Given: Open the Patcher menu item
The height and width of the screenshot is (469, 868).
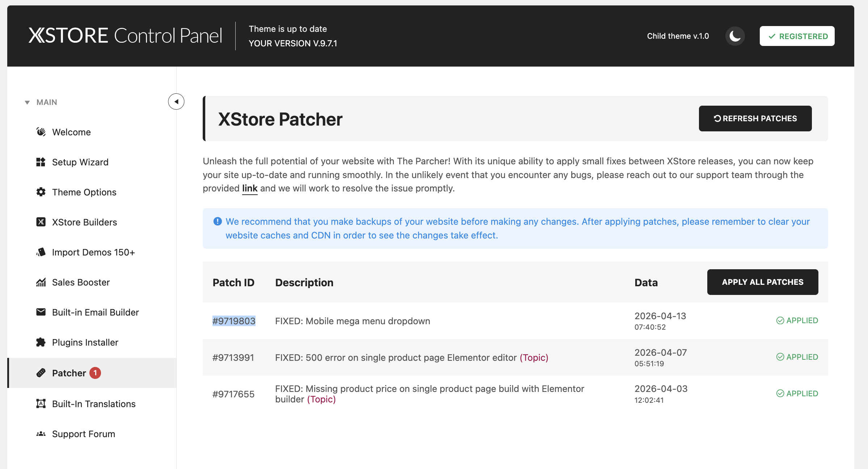Looking at the screenshot, I should click(x=69, y=373).
